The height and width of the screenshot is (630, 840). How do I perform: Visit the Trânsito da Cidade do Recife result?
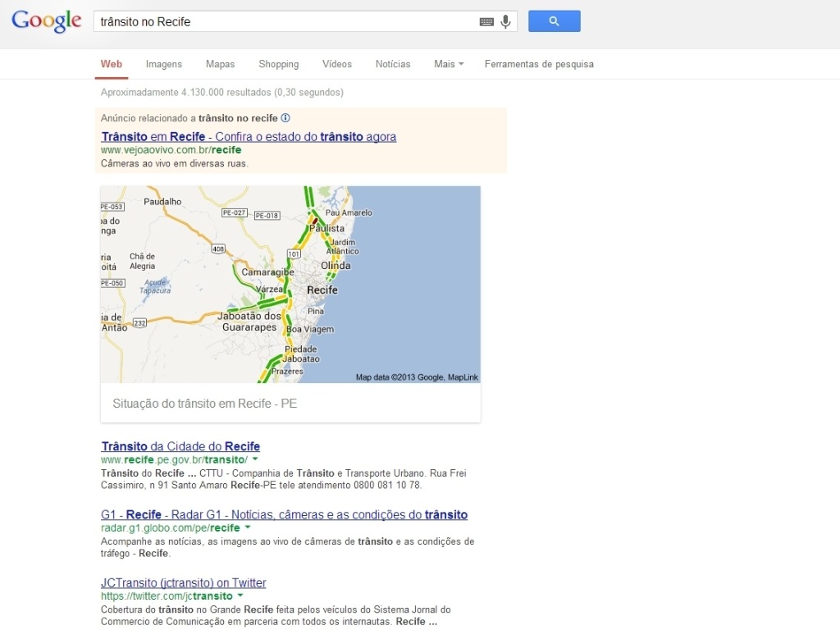coord(180,446)
